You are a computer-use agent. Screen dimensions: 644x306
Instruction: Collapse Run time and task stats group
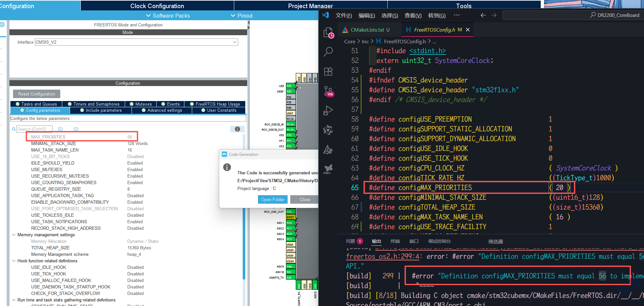tap(14, 300)
